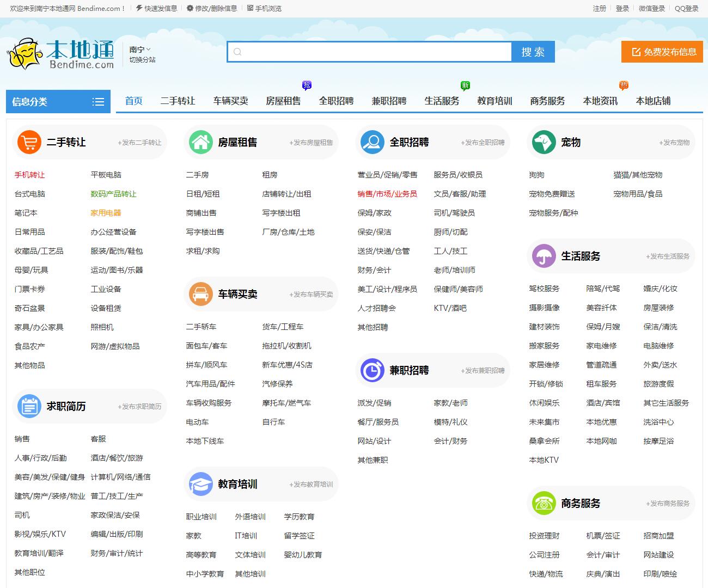
Task: Click the orange 热 badge above 本地资讯
Action: coord(624,85)
